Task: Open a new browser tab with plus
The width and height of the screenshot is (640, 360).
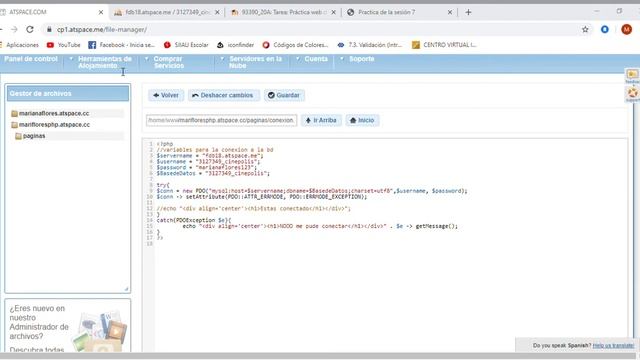Action: pyautogui.click(x=468, y=12)
